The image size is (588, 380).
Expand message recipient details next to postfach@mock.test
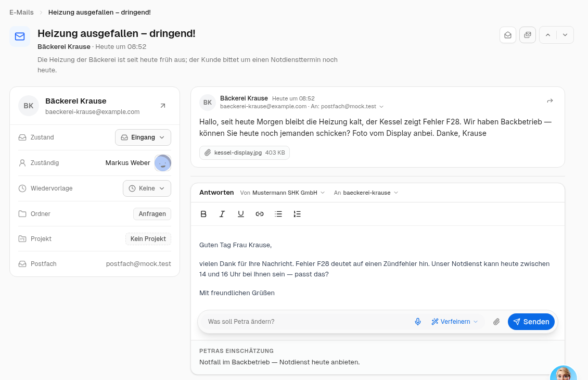pyautogui.click(x=381, y=107)
